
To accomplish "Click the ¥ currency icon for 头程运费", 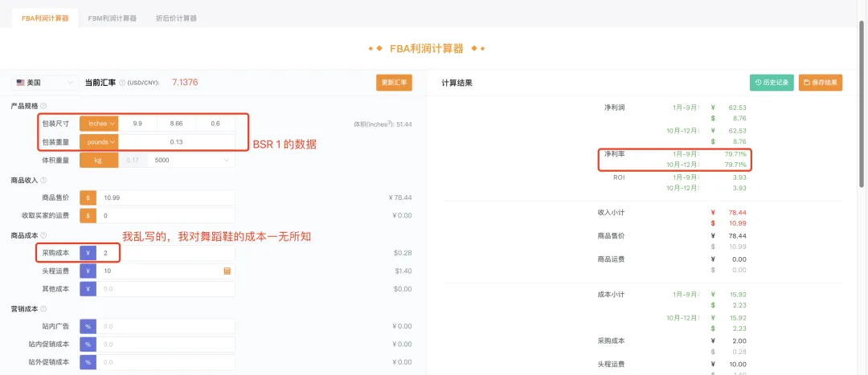I will coord(88,271).
